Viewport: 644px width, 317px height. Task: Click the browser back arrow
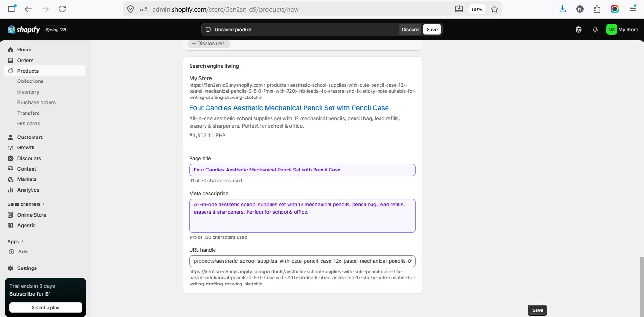pos(28,9)
